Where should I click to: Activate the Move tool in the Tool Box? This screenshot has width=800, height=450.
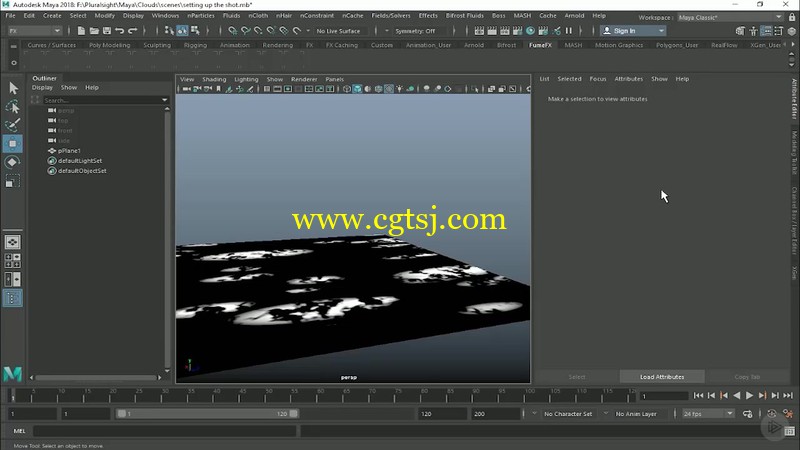point(13,144)
